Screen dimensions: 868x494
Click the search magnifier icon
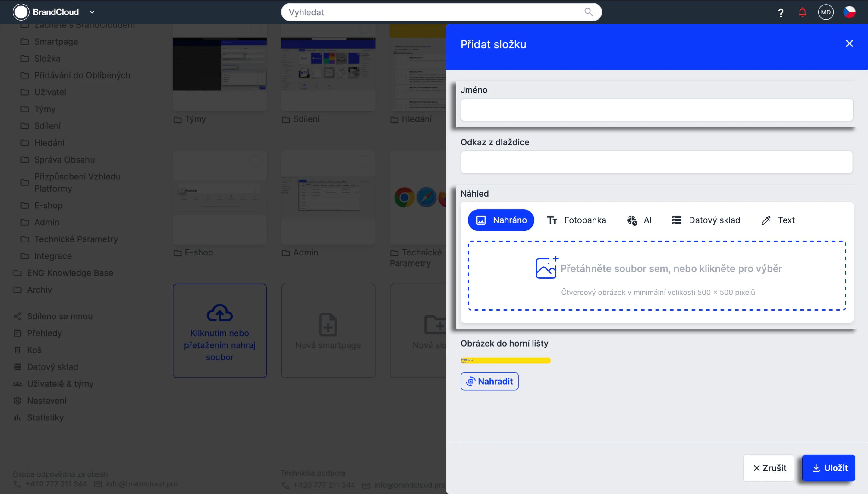pyautogui.click(x=589, y=12)
